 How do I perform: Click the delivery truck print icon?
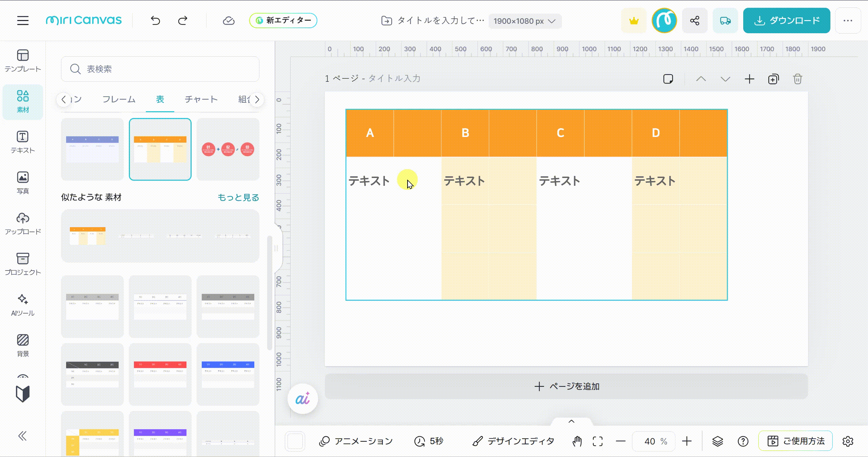click(725, 21)
